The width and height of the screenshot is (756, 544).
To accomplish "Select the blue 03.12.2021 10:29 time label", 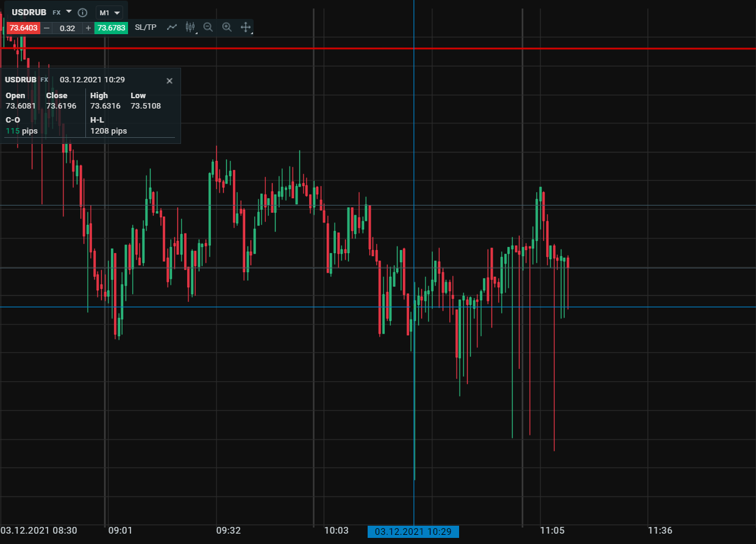I will tap(413, 532).
